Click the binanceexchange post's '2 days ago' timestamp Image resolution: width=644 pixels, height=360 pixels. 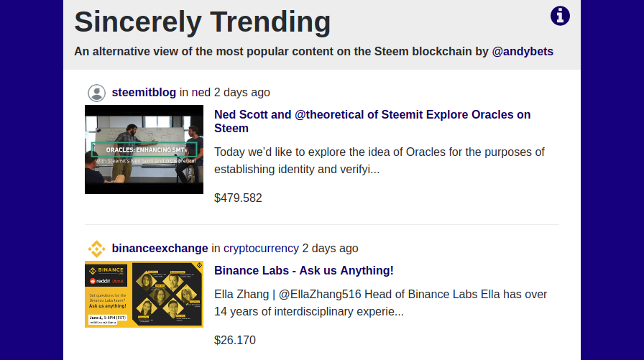(x=330, y=248)
